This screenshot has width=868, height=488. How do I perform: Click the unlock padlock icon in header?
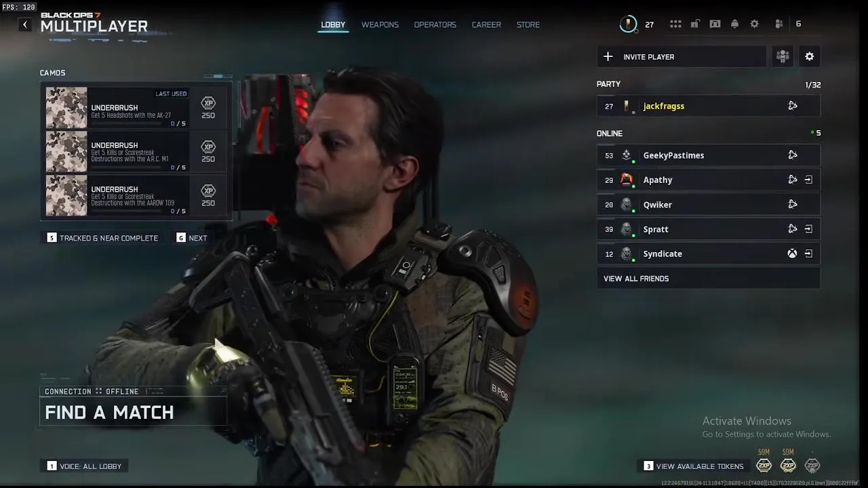point(695,24)
